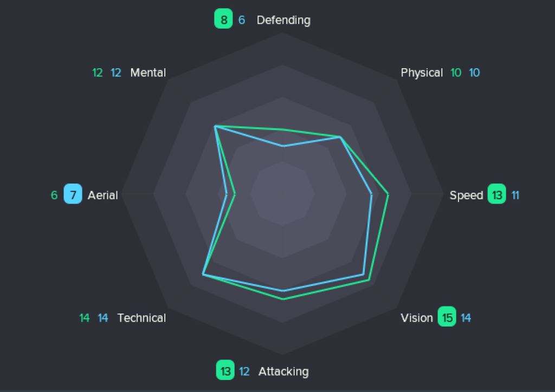Image resolution: width=555 pixels, height=392 pixels.
Task: Click the green 13 badge beside Attacking
Action: 225,371
